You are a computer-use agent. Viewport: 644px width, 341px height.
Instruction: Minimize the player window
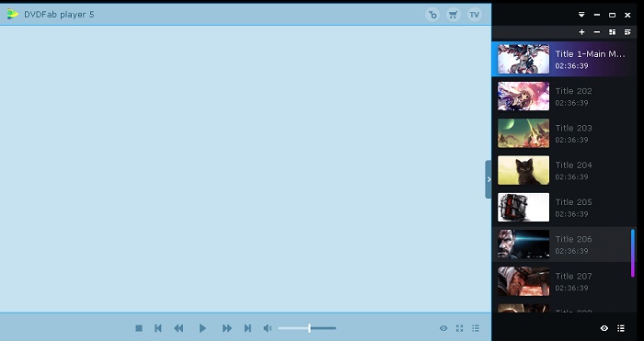pos(597,15)
